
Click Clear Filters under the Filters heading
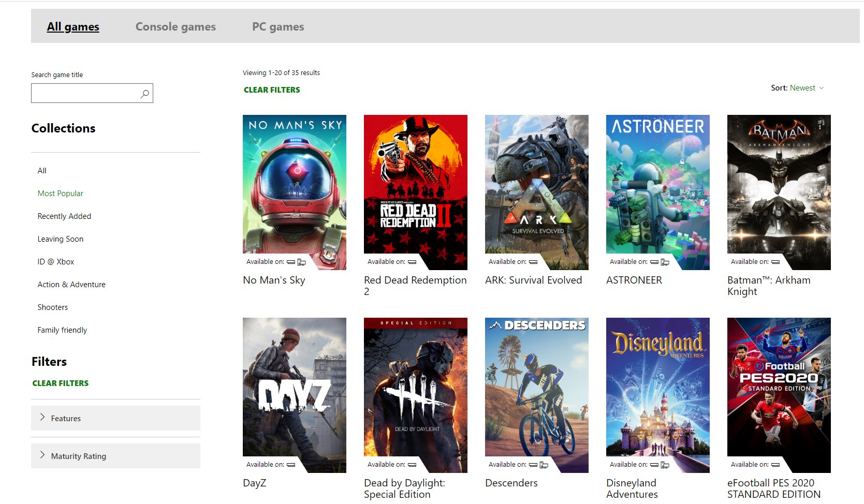pyautogui.click(x=61, y=383)
